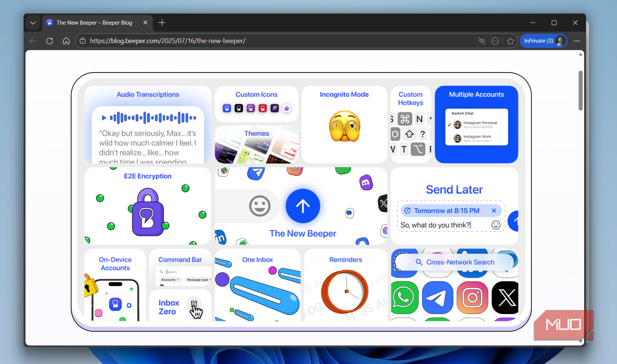The image size is (617, 364).
Task: Click the T key in Custom Hotkeys
Action: tap(404, 149)
